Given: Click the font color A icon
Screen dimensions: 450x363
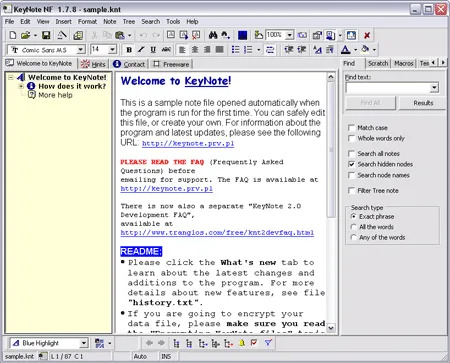Looking at the screenshot, I should tap(346, 50).
